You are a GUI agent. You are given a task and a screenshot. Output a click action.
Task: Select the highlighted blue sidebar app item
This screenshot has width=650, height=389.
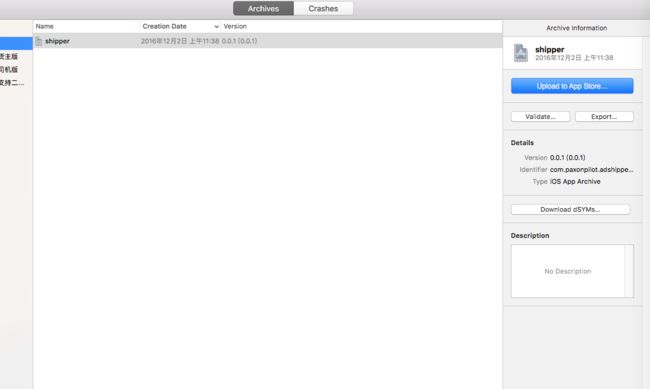tap(16, 43)
